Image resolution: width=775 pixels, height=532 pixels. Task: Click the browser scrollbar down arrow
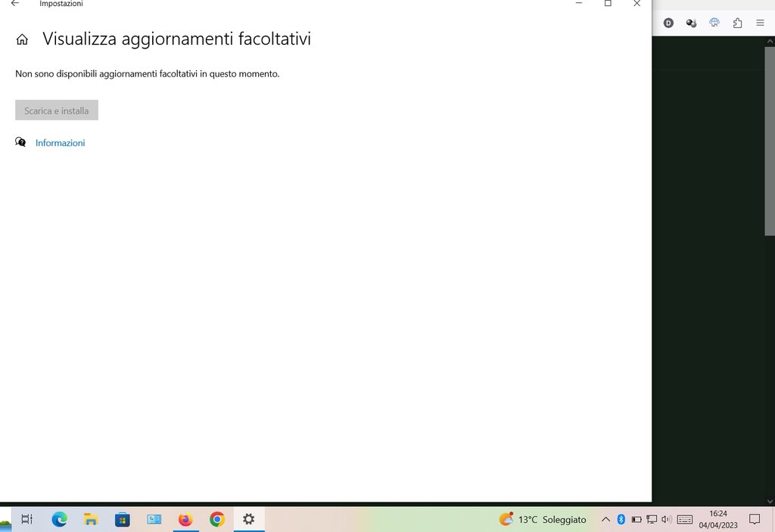[x=770, y=501]
